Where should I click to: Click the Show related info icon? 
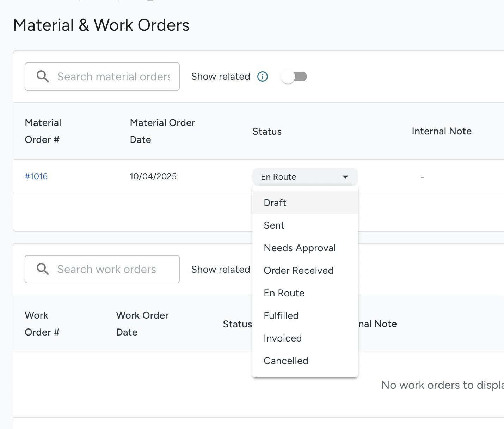pyautogui.click(x=263, y=77)
